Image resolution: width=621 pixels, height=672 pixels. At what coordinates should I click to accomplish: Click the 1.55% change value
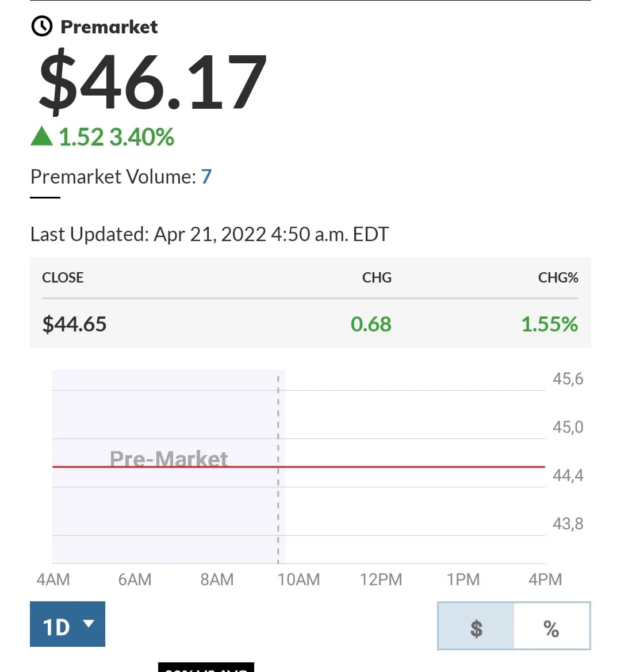pyautogui.click(x=550, y=324)
